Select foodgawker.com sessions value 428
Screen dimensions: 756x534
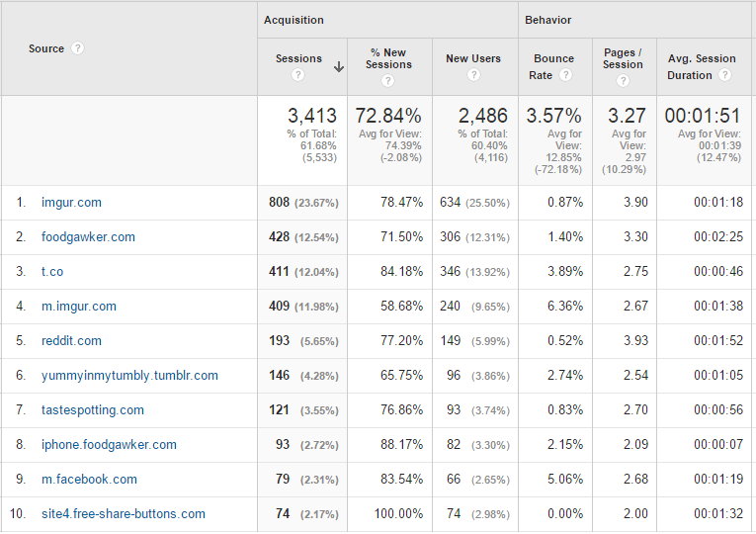coord(279,237)
